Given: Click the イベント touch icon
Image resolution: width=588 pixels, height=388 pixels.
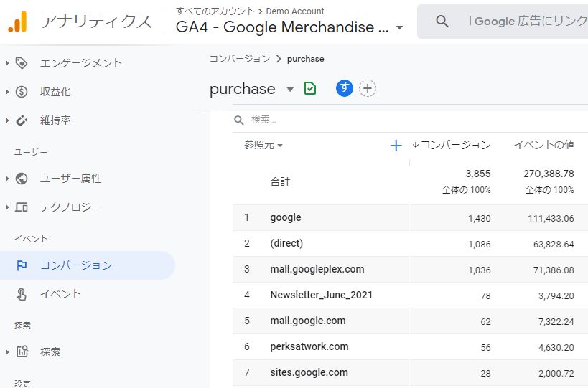Looking at the screenshot, I should pyautogui.click(x=22, y=294).
